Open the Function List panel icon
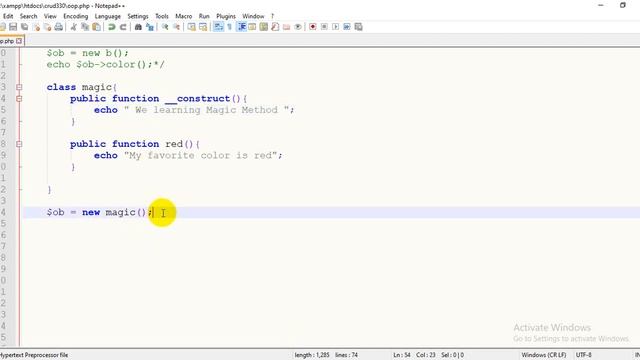 [x=275, y=27]
